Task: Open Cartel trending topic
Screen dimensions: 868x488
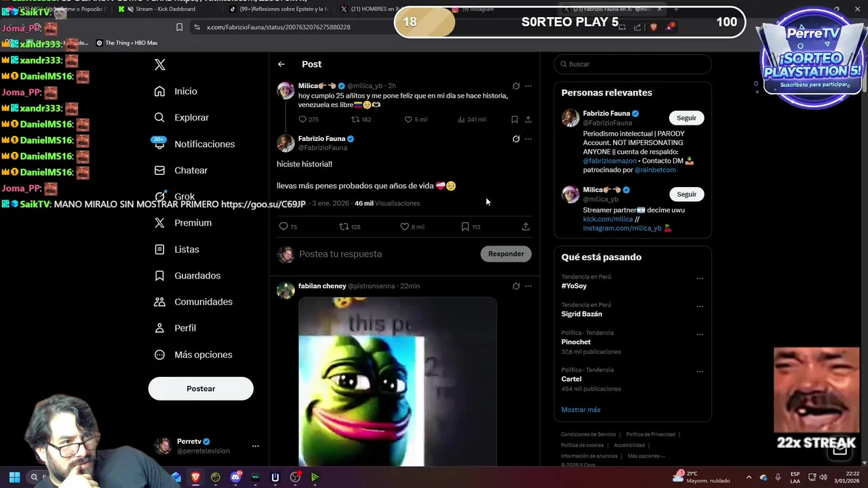Action: coord(571,379)
